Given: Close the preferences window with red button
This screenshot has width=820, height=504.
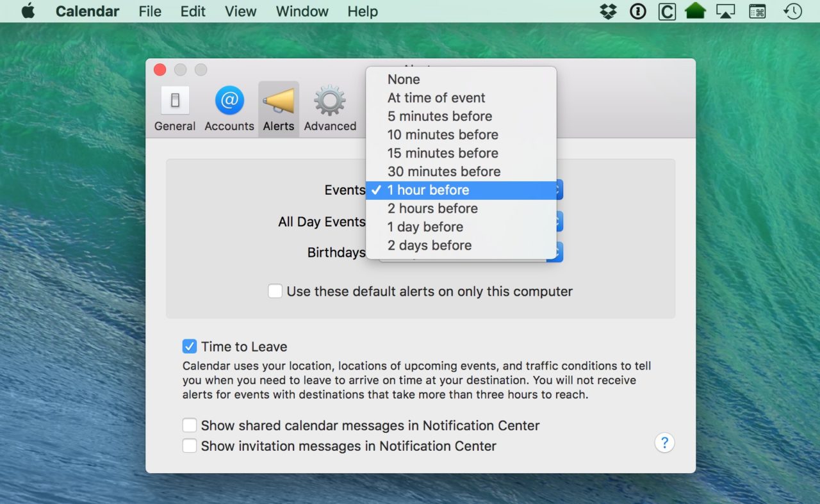Looking at the screenshot, I should [160, 70].
